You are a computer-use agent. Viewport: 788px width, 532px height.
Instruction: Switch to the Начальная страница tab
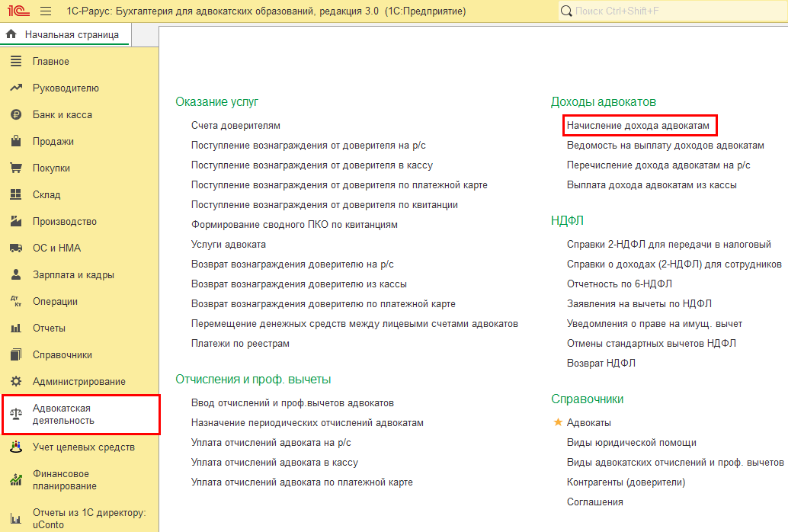(64, 34)
